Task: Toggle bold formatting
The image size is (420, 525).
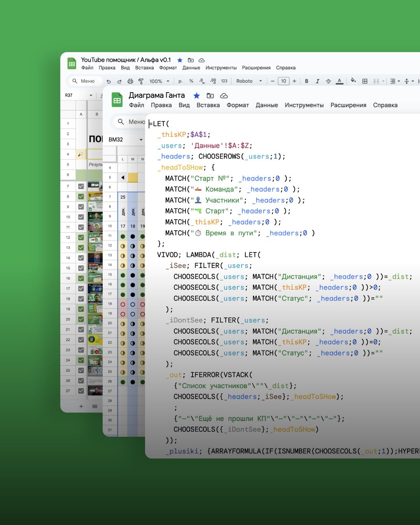Action: coord(306,81)
